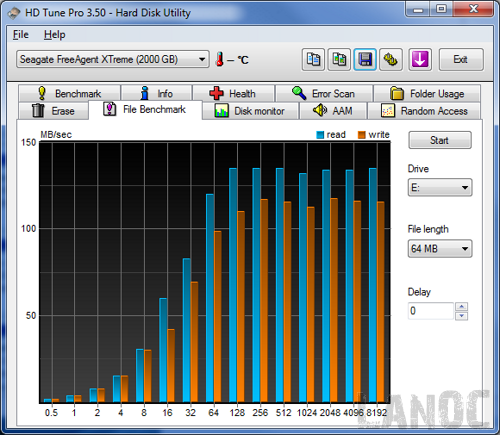Click the '0.5' block size axis label

[x=51, y=413]
